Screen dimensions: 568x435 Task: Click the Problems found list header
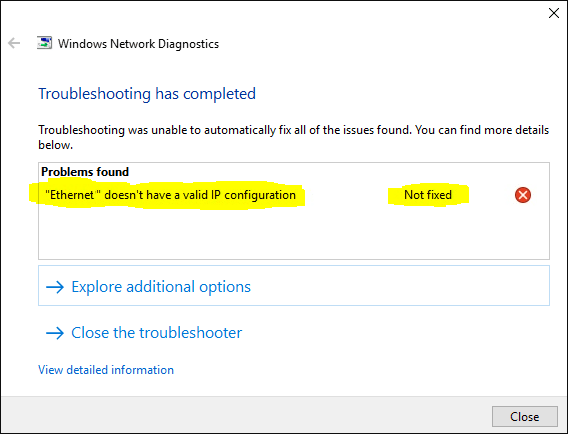click(x=85, y=172)
